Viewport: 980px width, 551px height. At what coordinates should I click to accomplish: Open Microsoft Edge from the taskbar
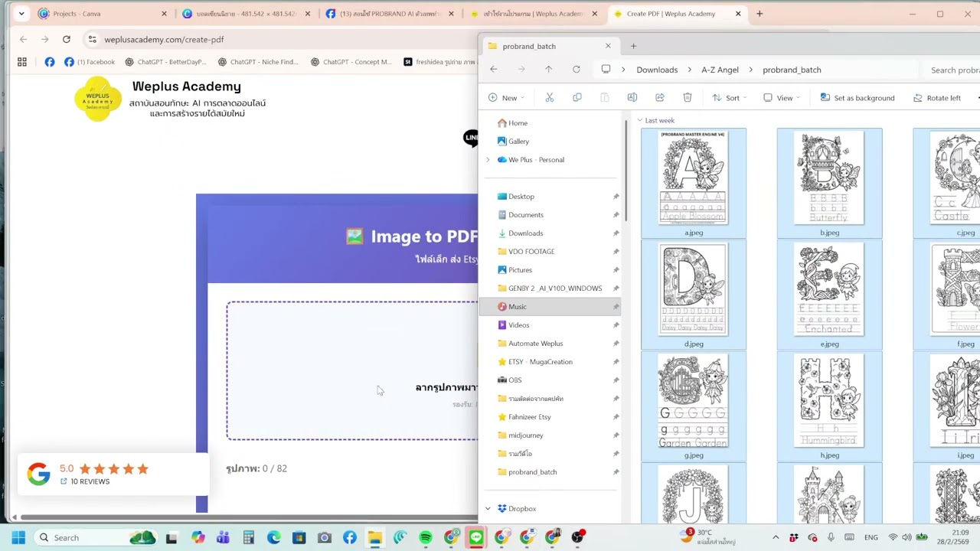point(273,538)
